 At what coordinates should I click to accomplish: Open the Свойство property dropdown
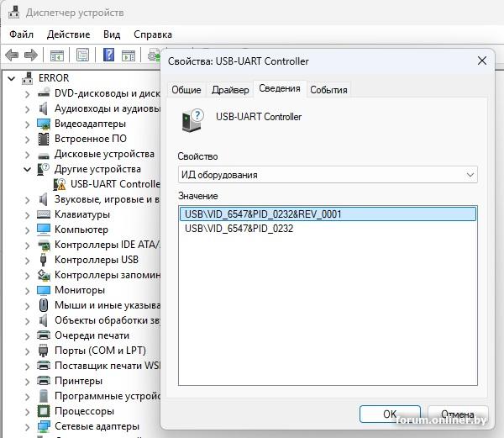point(328,175)
